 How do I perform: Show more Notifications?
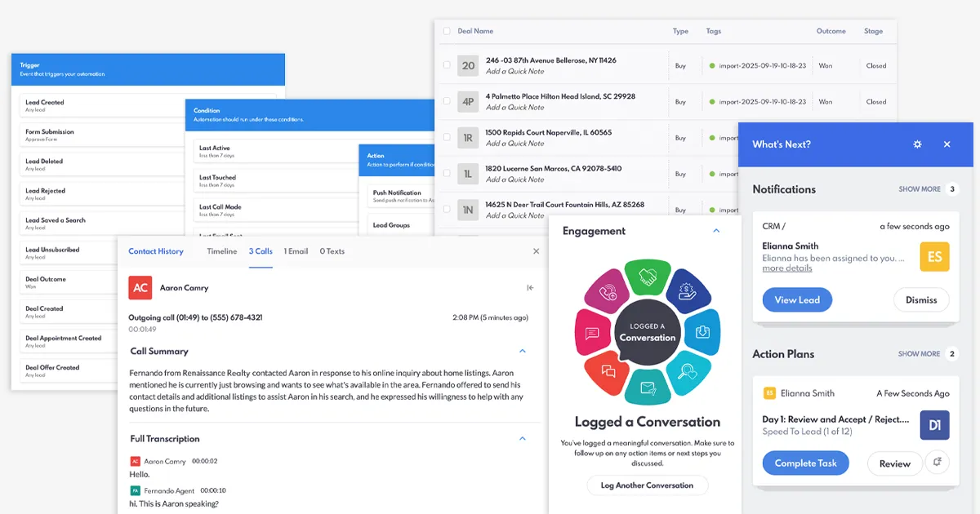pyautogui.click(x=920, y=189)
